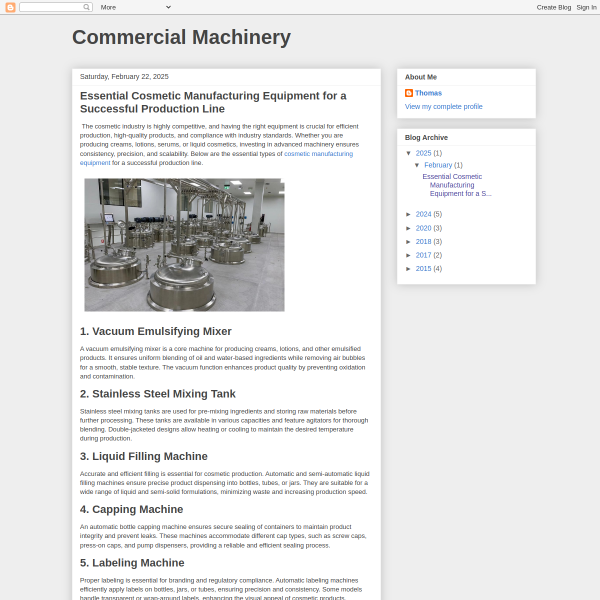Open the 2017 archive link
The width and height of the screenshot is (600, 600).
[423, 255]
